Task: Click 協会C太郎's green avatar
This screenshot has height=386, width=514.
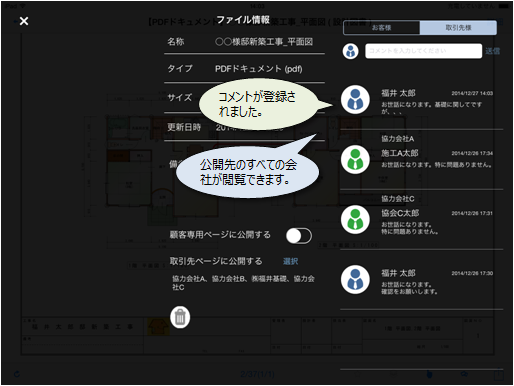Action: (x=355, y=219)
